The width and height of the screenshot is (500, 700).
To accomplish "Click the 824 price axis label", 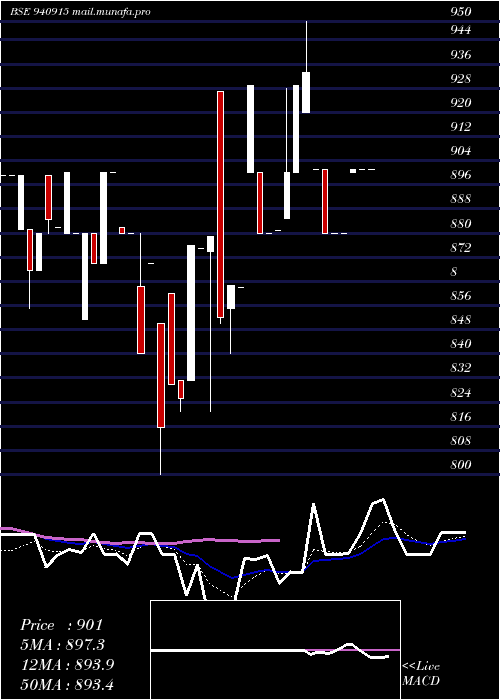I will click(x=461, y=393).
